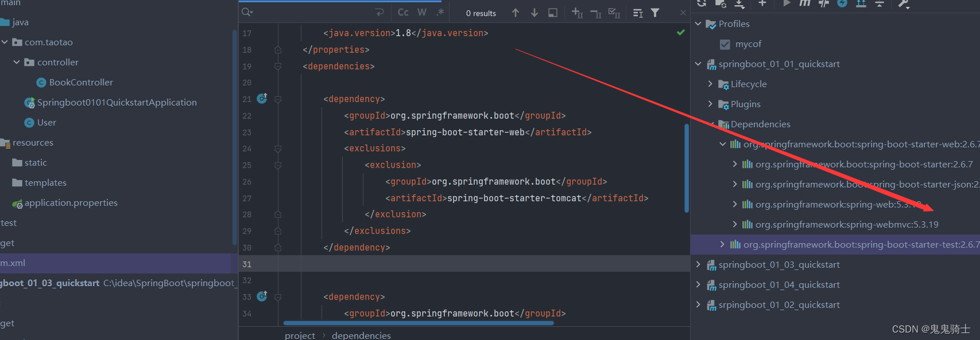Go to next search occurrence arrow
The image size is (980, 340).
534,13
